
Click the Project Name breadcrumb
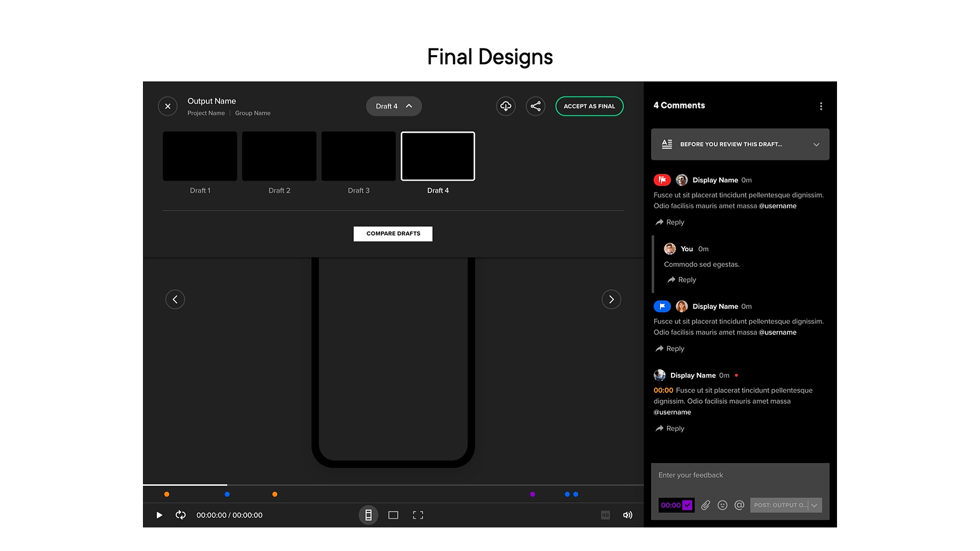[x=206, y=113]
